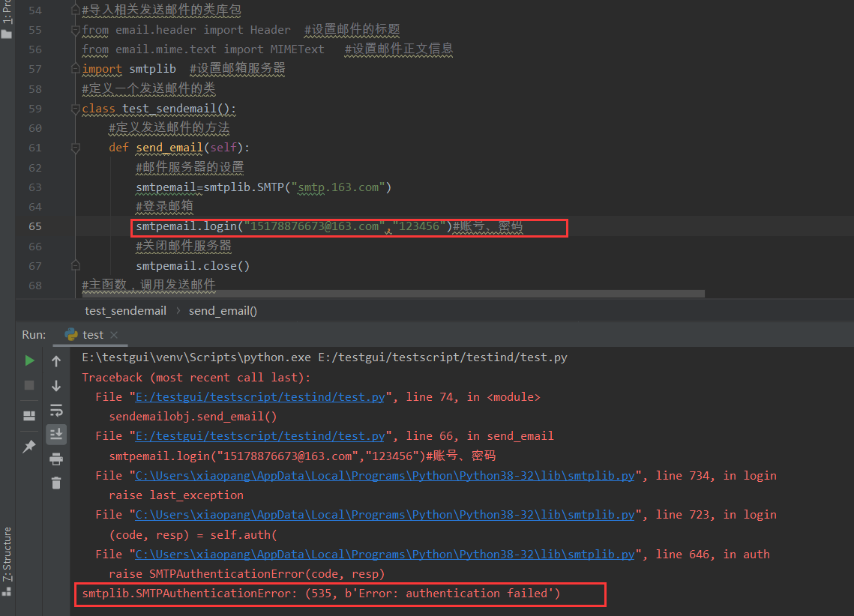Image resolution: width=854 pixels, height=616 pixels.
Task: Click the '#定义发送邮件的方法' comment on line 60
Action: click(169, 128)
